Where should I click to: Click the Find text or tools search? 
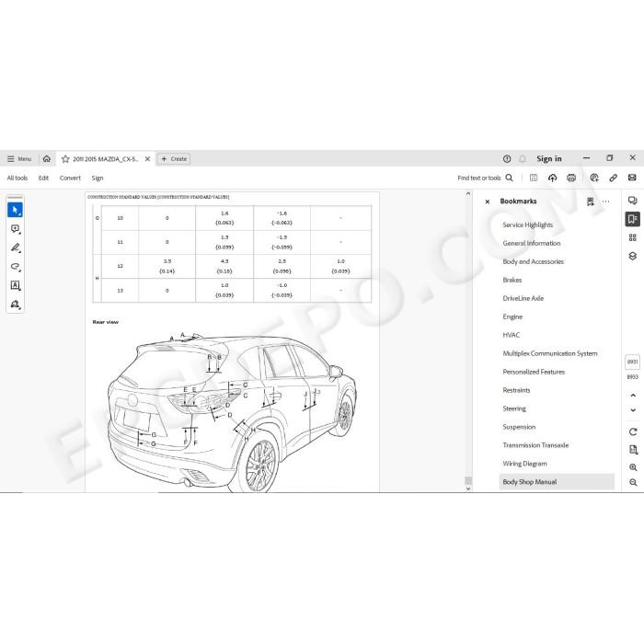(x=485, y=178)
